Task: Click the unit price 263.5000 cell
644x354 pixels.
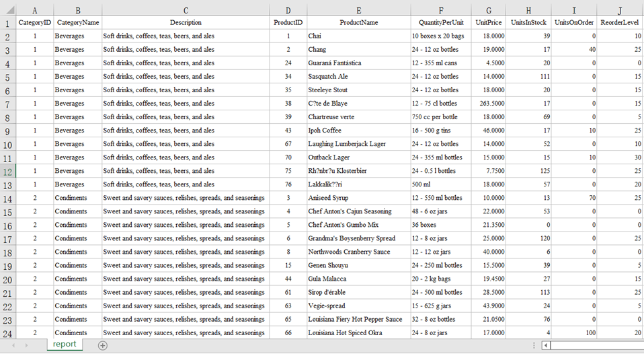Action: (x=489, y=104)
